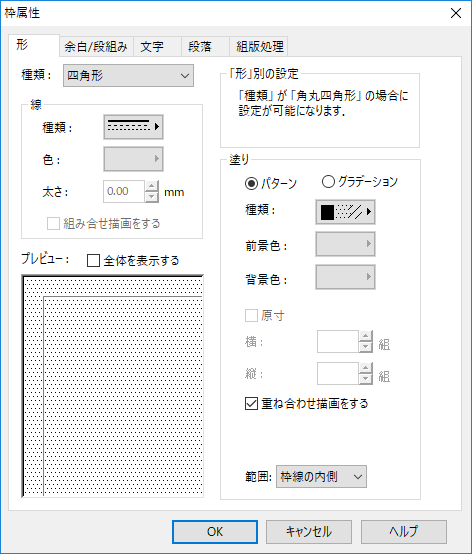Open the line type style picker button
This screenshot has height=554, width=472.
pos(133,126)
